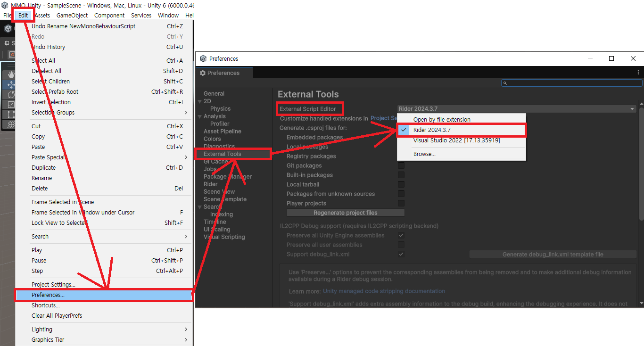Click the Preferences search field
Screen dimensions: 644x346
tap(571, 83)
